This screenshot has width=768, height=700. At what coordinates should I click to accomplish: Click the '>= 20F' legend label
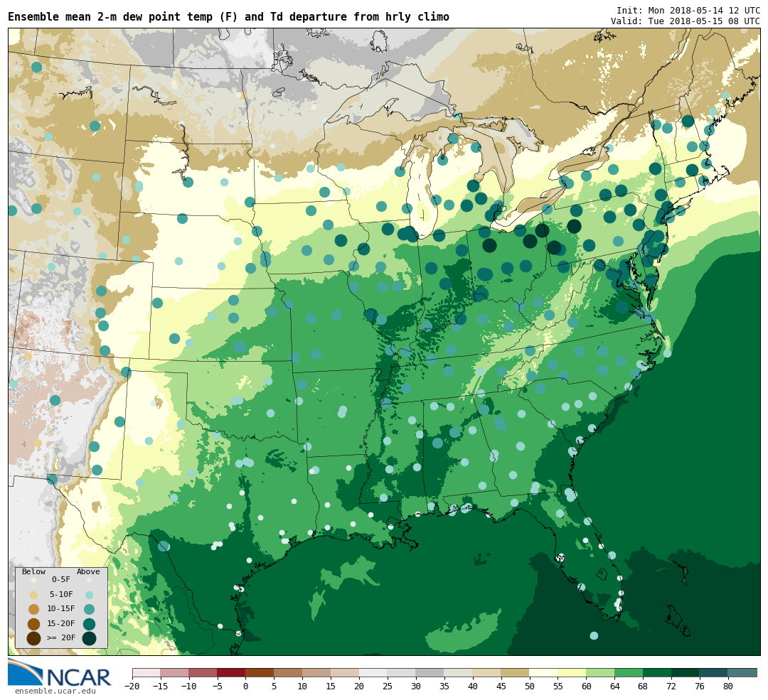click(61, 638)
